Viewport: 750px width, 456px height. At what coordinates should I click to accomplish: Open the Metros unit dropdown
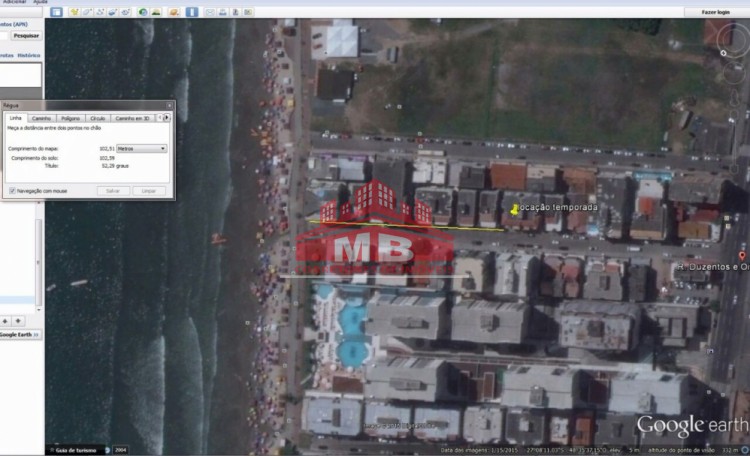(141, 148)
